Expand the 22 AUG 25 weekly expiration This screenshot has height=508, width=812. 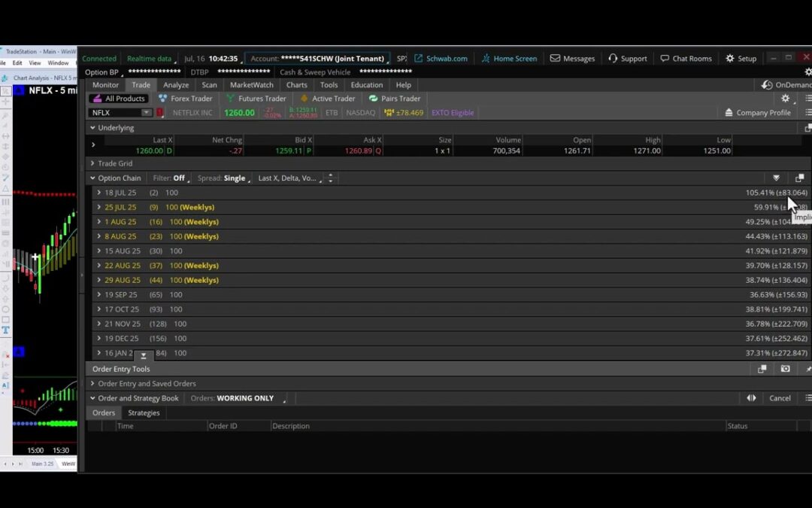[99, 266]
